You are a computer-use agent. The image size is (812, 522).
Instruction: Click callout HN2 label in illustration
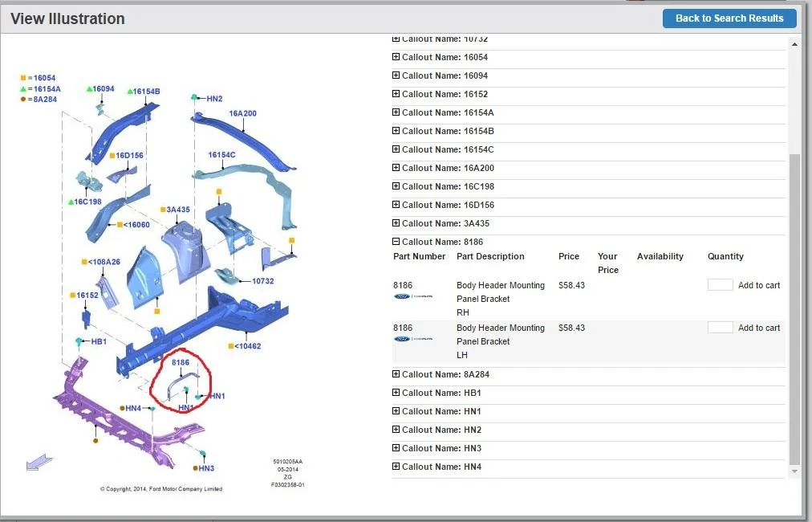tap(214, 99)
